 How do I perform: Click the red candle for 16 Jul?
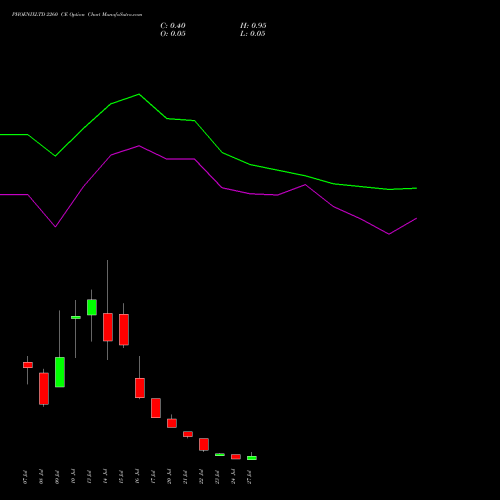tap(140, 388)
